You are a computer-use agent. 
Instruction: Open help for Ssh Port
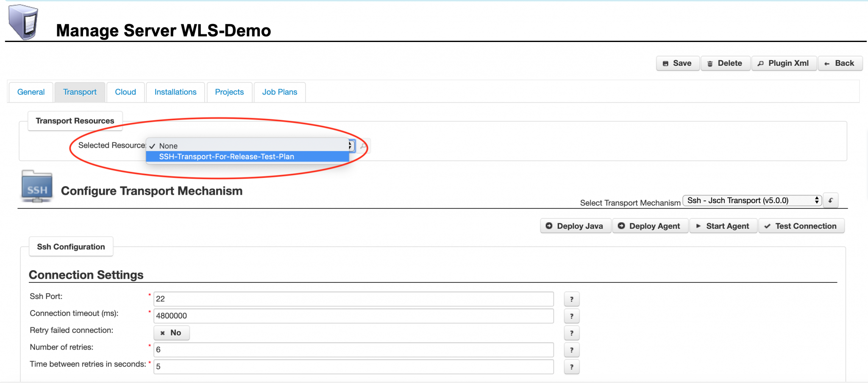pos(572,299)
